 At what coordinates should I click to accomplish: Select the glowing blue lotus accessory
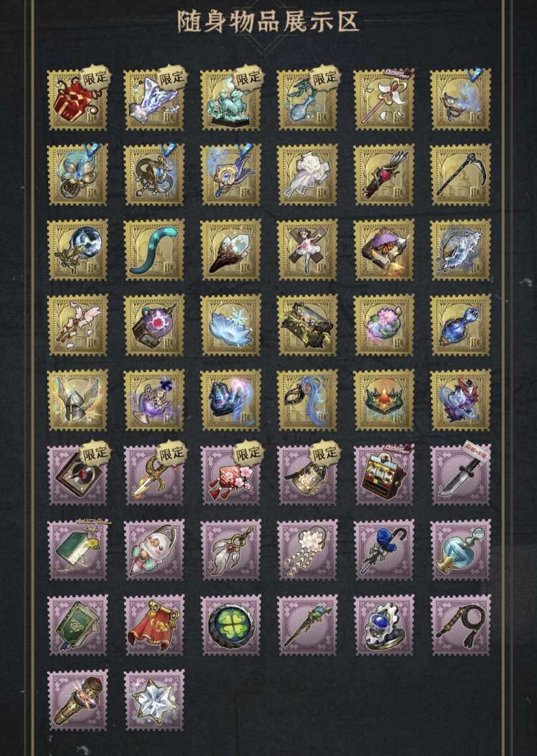tap(231, 326)
